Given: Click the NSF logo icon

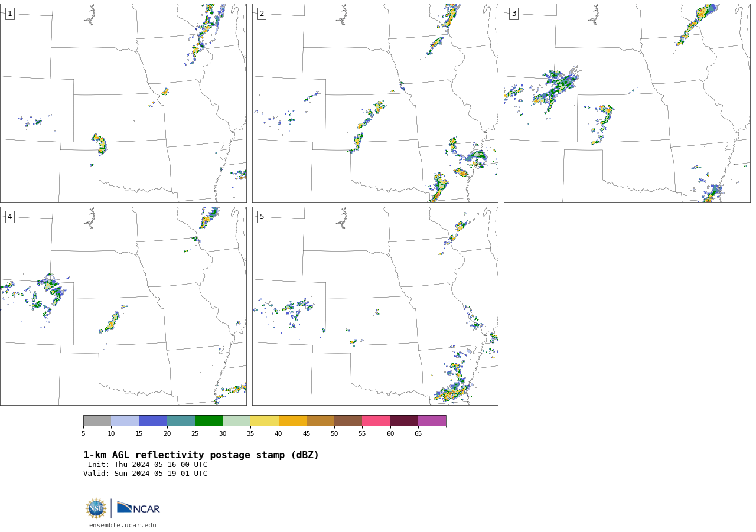Looking at the screenshot, I should pos(96,508).
